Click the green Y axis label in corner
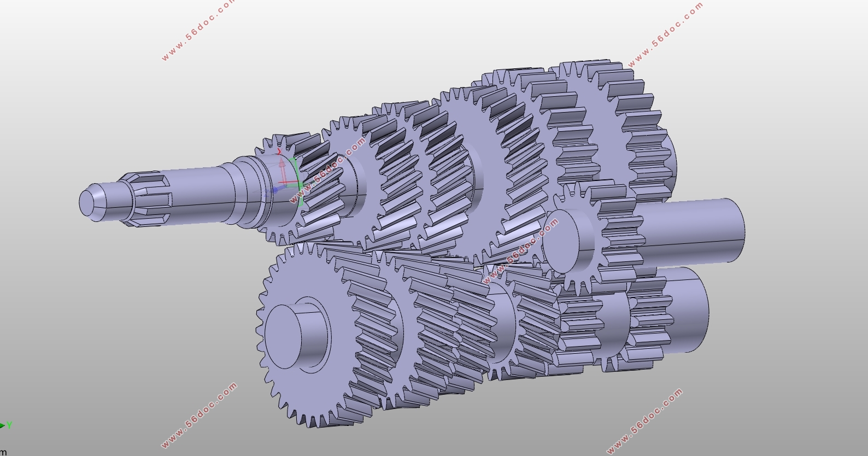The height and width of the screenshot is (456, 868). [9, 425]
